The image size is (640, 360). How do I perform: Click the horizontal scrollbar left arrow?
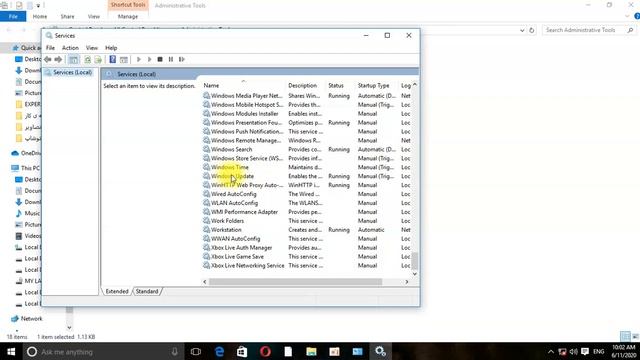click(x=205, y=282)
